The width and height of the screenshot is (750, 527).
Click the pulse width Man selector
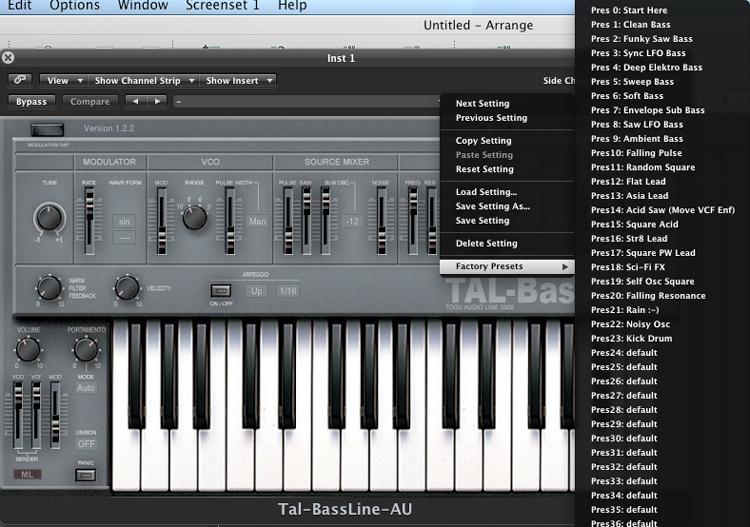(257, 221)
